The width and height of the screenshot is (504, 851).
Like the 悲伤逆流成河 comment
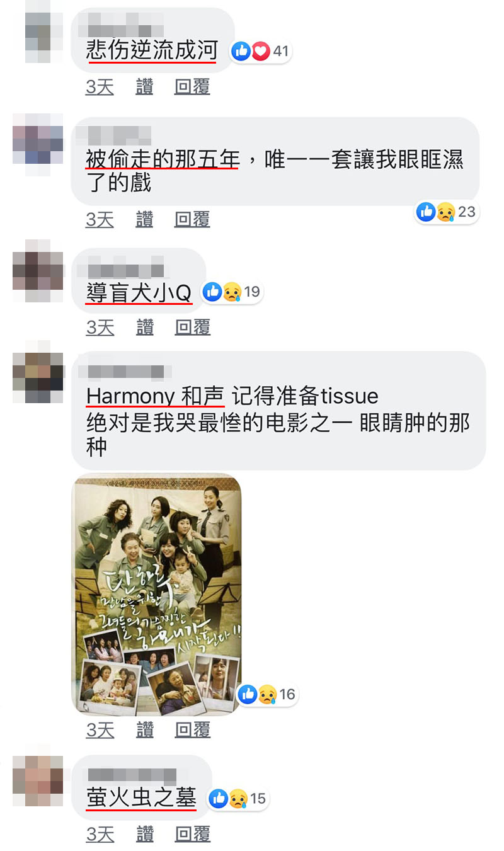coord(145,88)
